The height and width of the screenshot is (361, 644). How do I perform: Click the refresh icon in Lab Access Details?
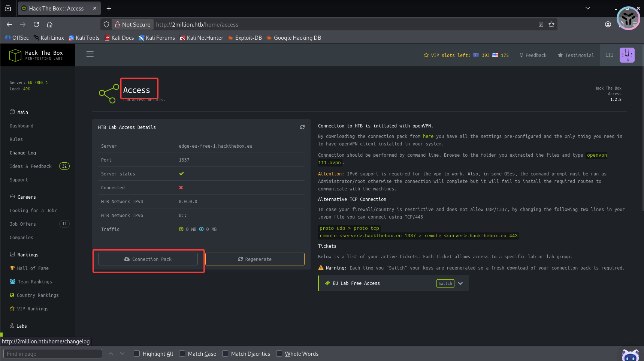[x=302, y=127]
